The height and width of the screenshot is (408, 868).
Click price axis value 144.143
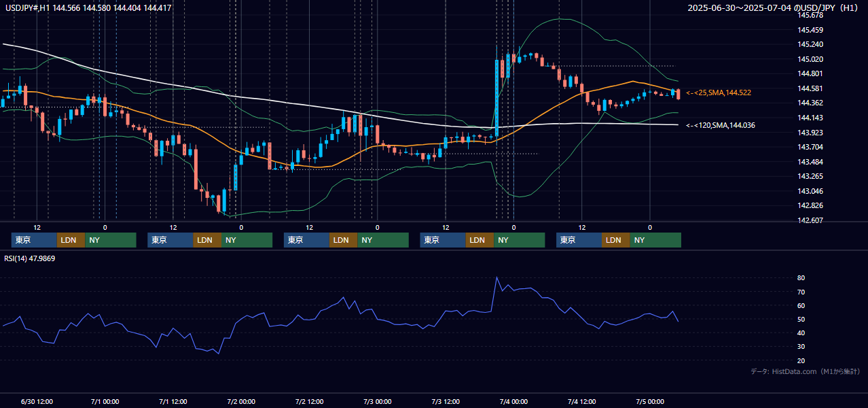coord(810,118)
